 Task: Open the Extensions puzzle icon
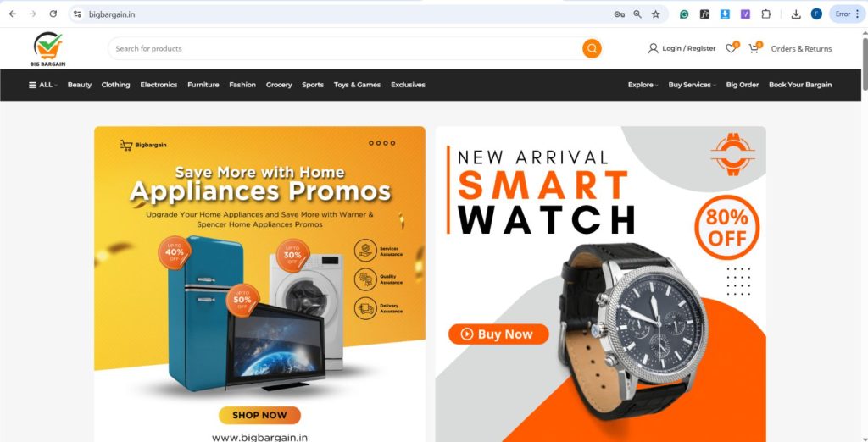pos(766,14)
